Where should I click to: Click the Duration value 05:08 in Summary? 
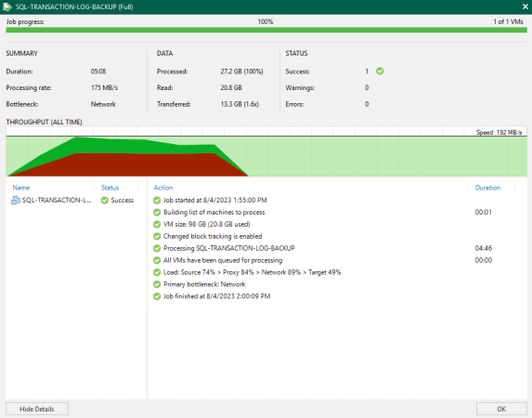coord(98,72)
